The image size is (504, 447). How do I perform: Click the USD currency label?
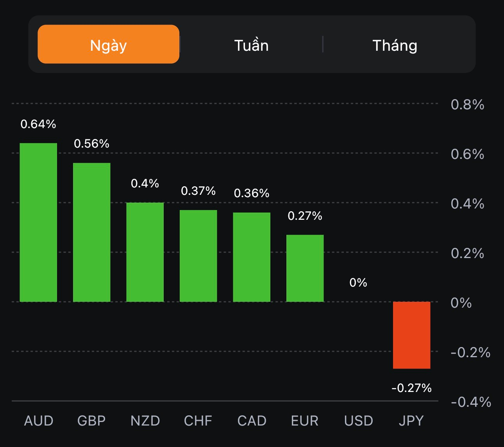(358, 421)
